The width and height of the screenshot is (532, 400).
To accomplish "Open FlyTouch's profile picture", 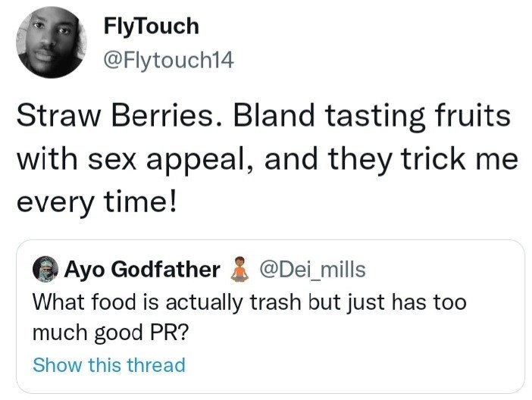I will tap(52, 42).
